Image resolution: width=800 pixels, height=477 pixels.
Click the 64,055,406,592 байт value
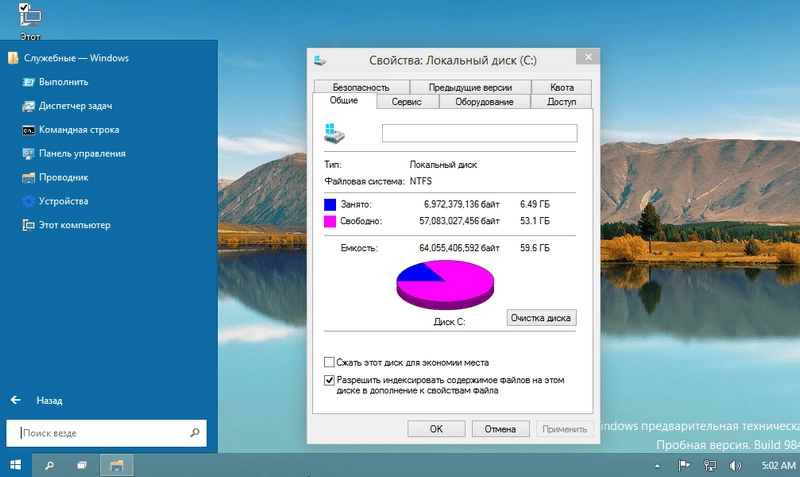click(x=459, y=248)
